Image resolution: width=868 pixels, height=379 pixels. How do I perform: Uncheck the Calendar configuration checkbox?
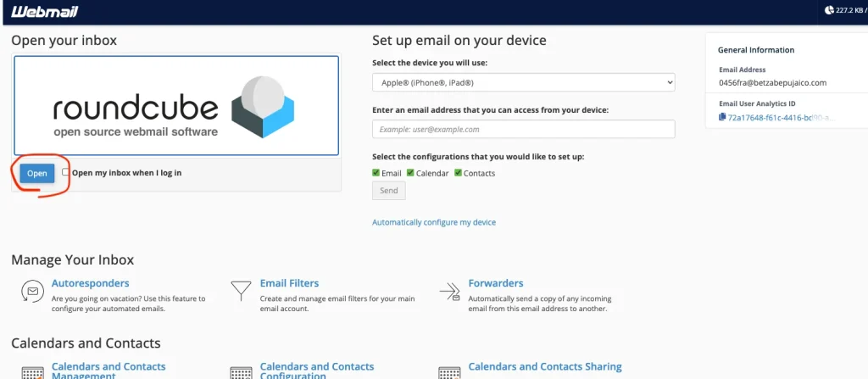[x=410, y=173]
